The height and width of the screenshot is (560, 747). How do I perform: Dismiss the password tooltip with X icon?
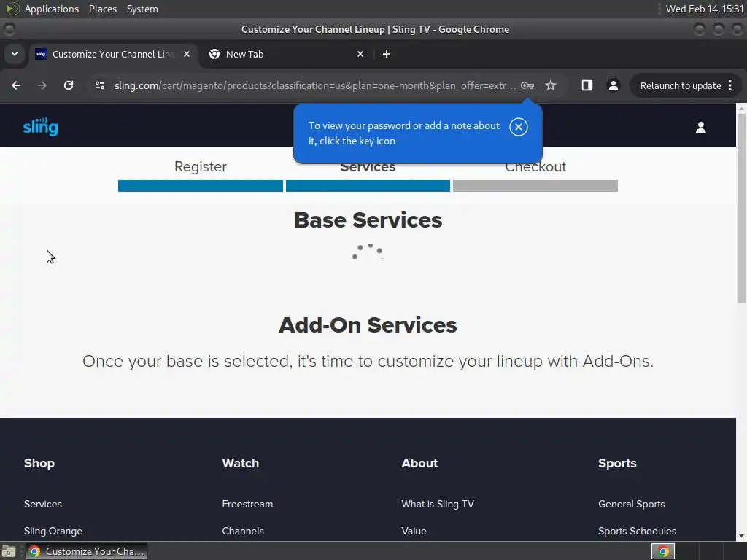pos(519,127)
